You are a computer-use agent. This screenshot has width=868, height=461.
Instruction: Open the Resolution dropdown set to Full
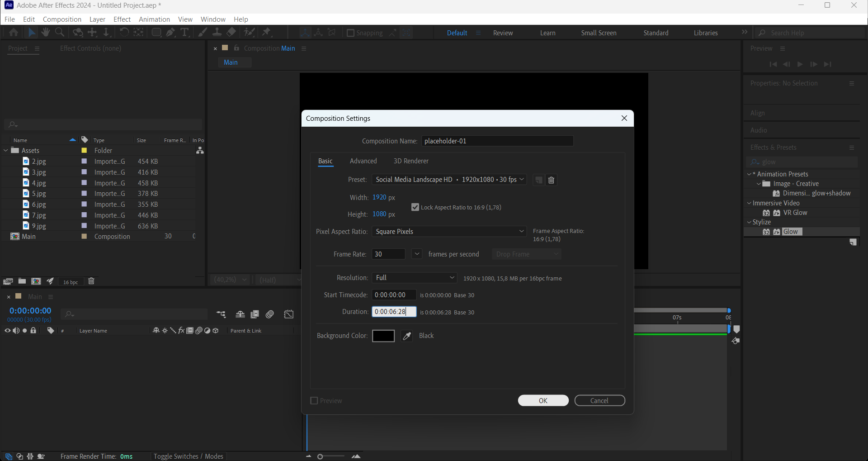(415, 278)
